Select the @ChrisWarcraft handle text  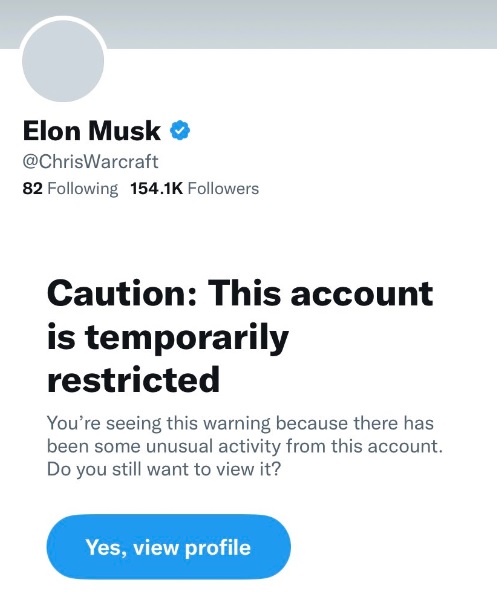coord(91,161)
